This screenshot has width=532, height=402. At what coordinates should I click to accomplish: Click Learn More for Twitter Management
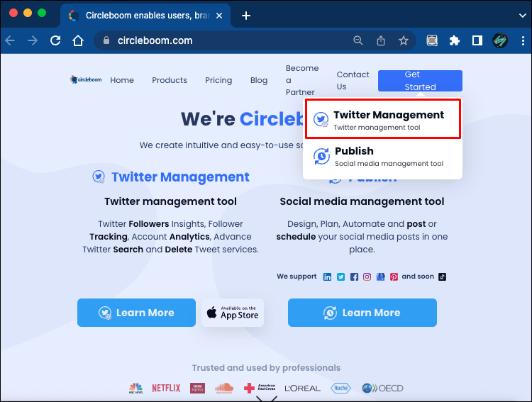(x=136, y=313)
